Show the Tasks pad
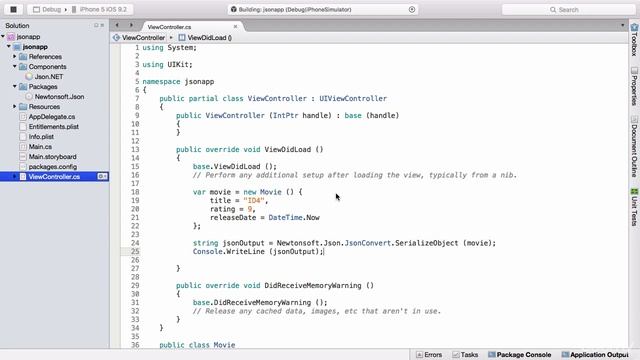640x360 pixels. pyautogui.click(x=465, y=355)
